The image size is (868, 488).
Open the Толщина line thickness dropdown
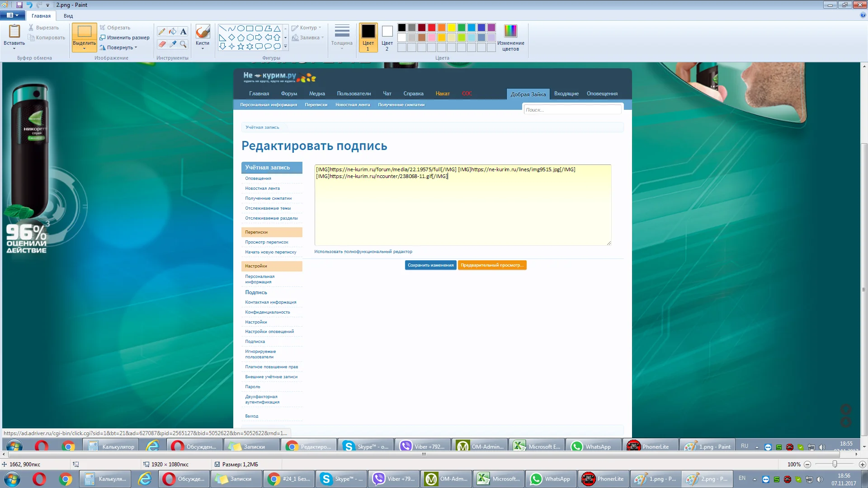click(342, 38)
